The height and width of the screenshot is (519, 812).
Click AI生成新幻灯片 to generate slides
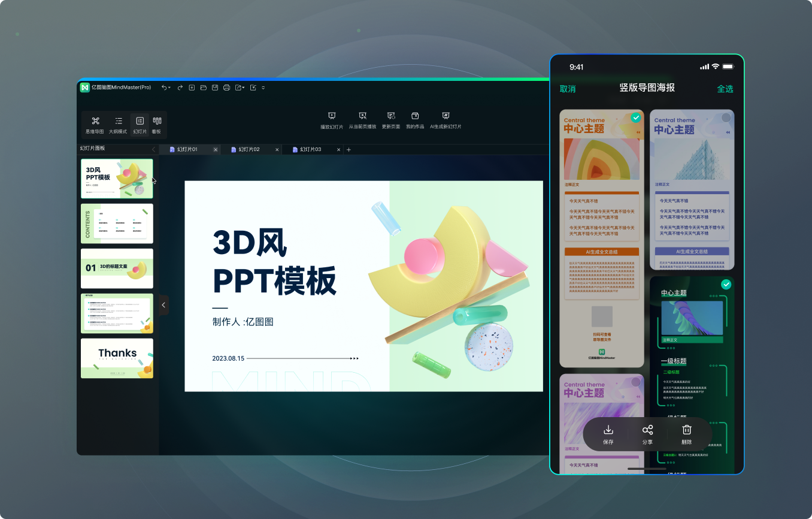click(x=446, y=120)
